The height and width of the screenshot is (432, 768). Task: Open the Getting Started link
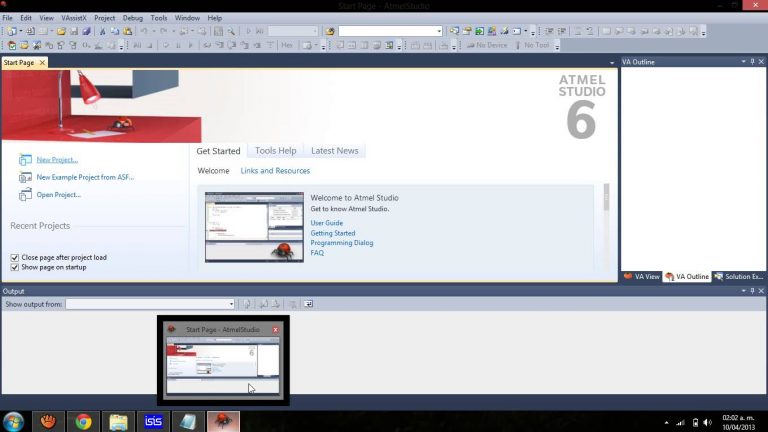point(333,233)
